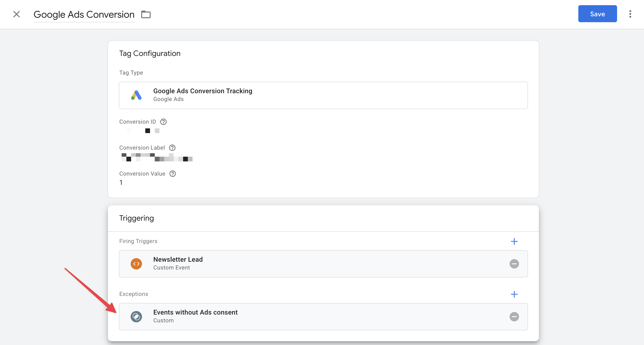Click the Google Ads logo icon

[136, 95]
